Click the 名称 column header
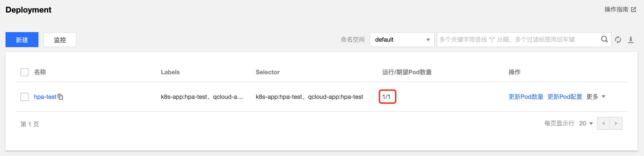Image resolution: width=644 pixels, height=156 pixels. 40,72
